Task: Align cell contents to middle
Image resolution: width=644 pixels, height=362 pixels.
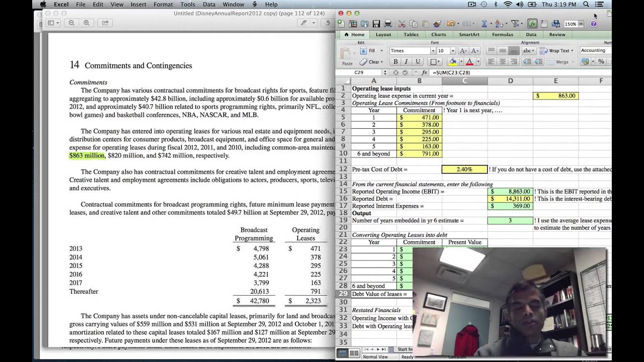Action: point(503,50)
